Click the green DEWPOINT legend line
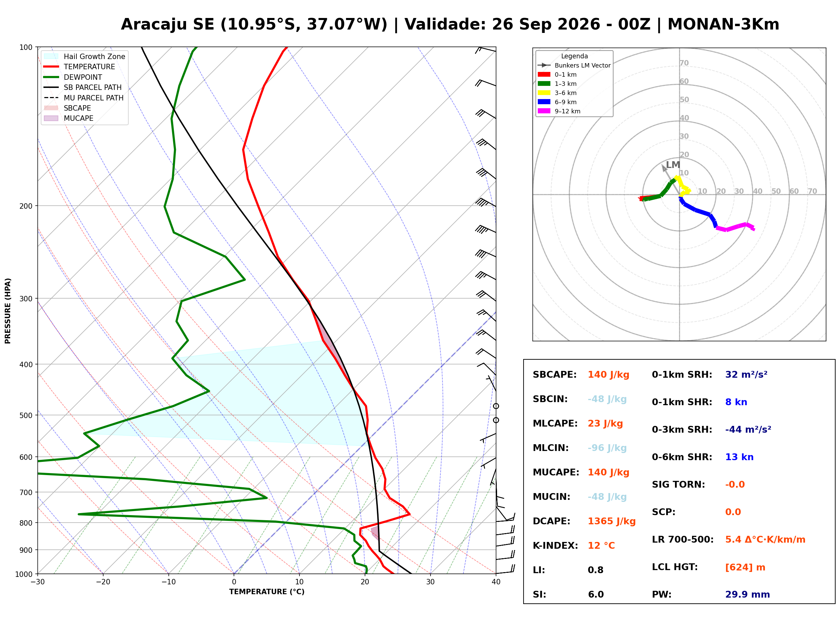Viewport: 840px width, 621px height. 51,77
